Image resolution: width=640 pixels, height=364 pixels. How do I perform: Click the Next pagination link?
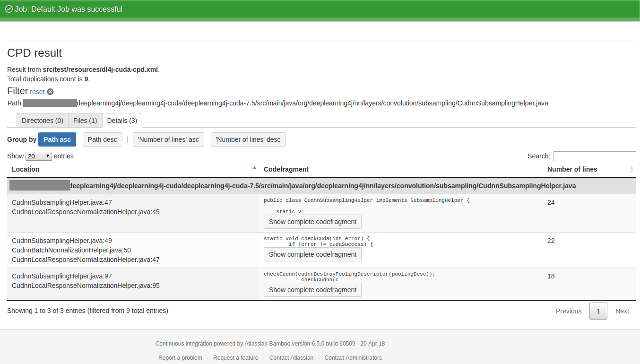click(x=622, y=311)
